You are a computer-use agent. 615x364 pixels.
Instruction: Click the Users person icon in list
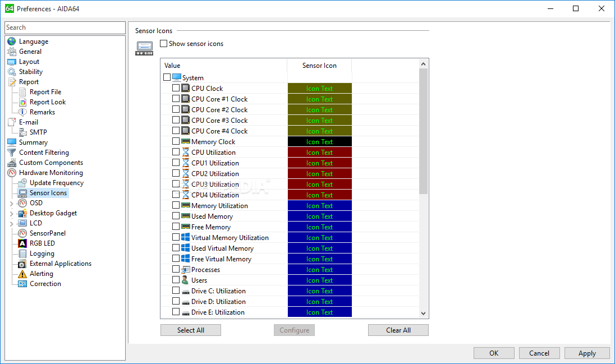tap(186, 280)
